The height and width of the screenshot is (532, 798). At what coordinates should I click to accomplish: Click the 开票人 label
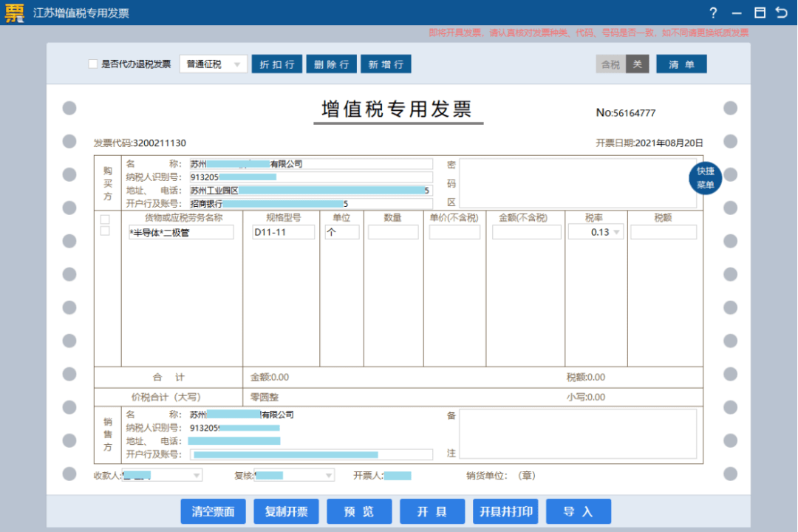(369, 476)
